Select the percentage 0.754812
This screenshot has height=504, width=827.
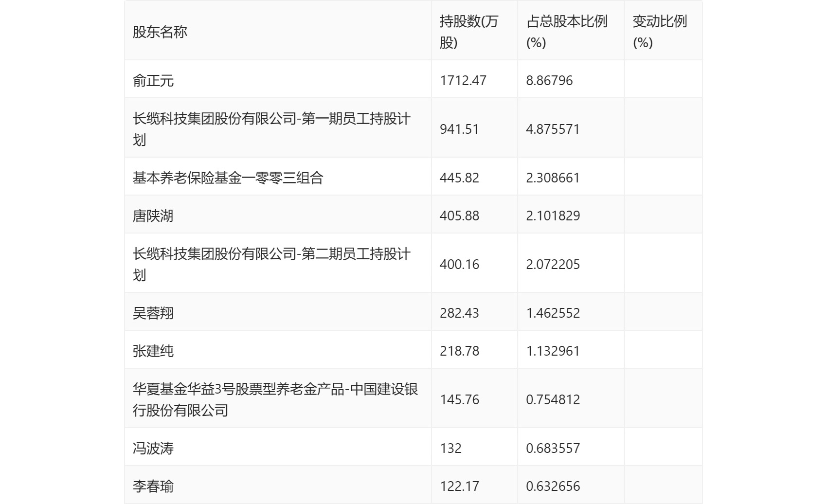pos(553,400)
